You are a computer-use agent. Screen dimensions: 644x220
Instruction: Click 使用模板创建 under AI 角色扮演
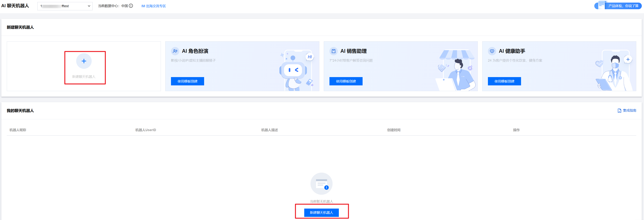click(187, 81)
